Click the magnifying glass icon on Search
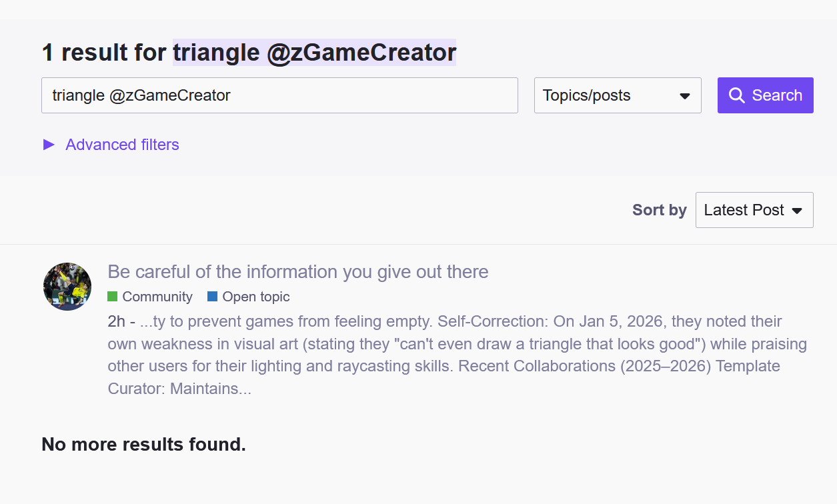The height and width of the screenshot is (504, 837). click(736, 95)
